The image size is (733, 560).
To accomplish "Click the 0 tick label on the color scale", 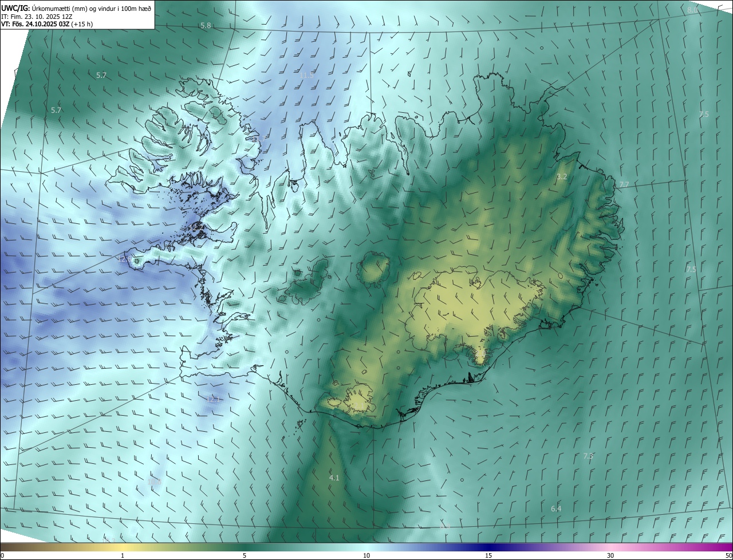I will point(2,555).
